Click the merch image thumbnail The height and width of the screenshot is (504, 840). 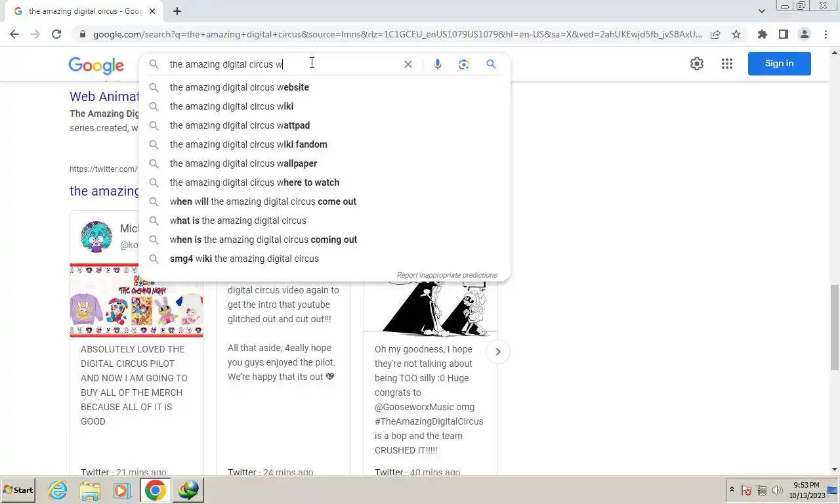coord(136,301)
